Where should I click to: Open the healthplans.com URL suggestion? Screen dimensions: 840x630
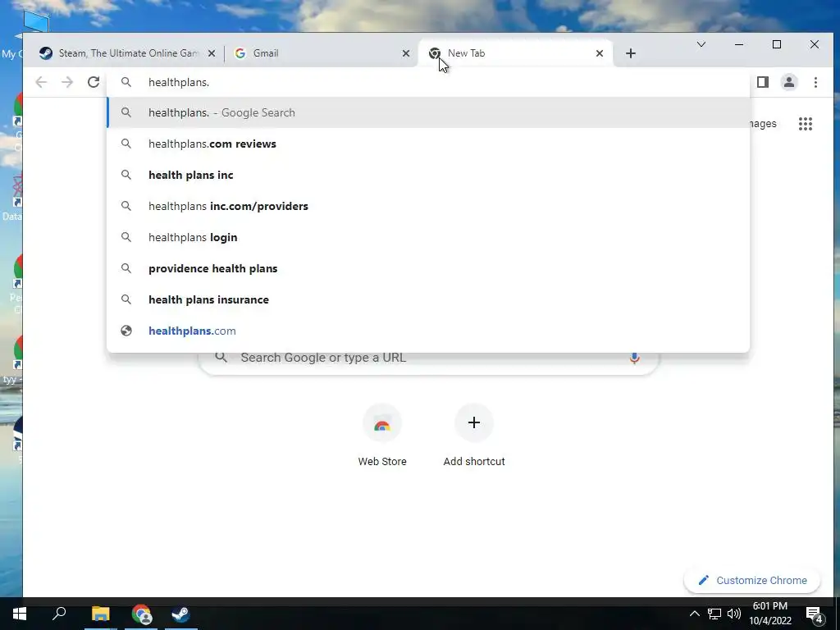pos(428,331)
